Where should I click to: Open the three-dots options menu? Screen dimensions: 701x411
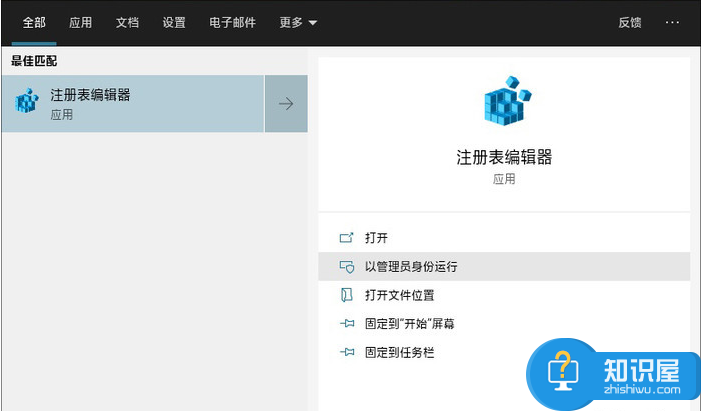pos(672,22)
